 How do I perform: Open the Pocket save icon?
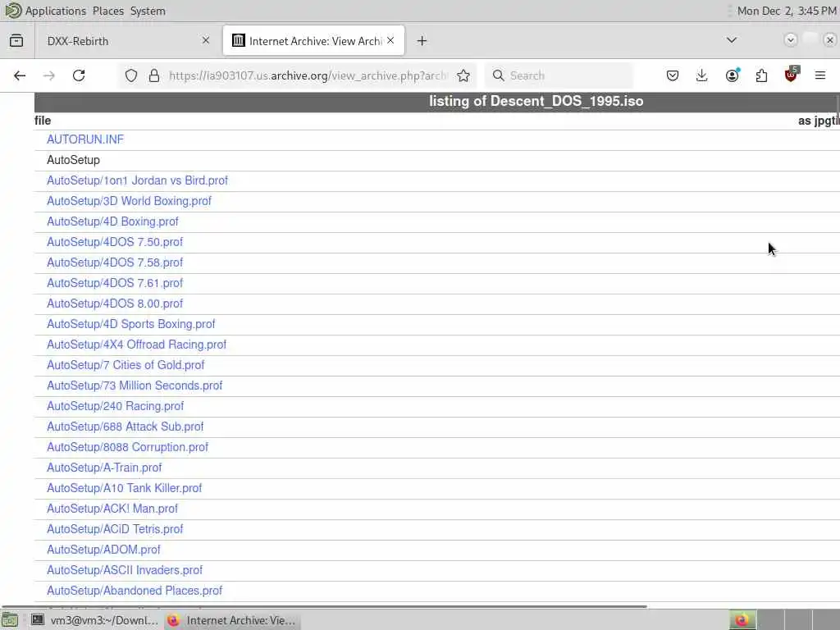pos(673,75)
